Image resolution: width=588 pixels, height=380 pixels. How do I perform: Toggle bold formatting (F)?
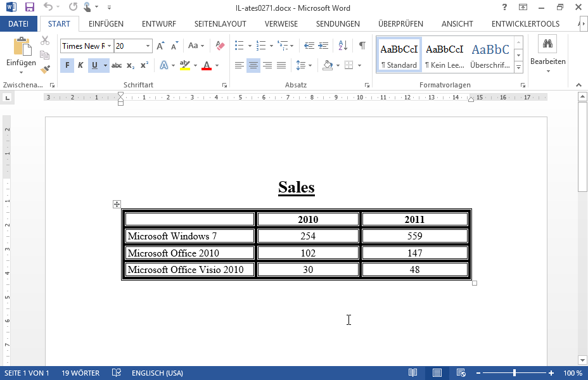point(67,66)
